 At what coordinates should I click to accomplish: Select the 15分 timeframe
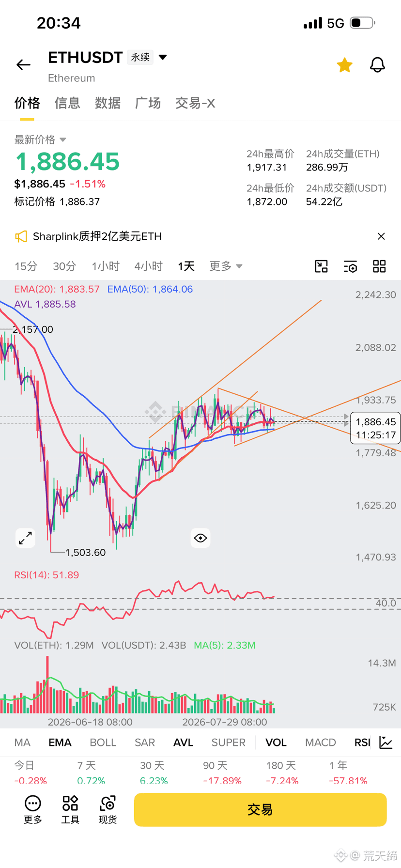[x=26, y=266]
